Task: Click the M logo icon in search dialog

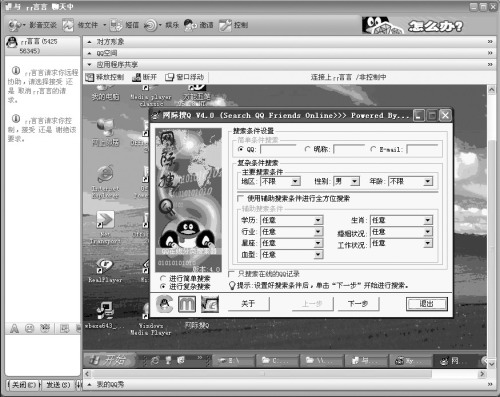Action: click(187, 304)
